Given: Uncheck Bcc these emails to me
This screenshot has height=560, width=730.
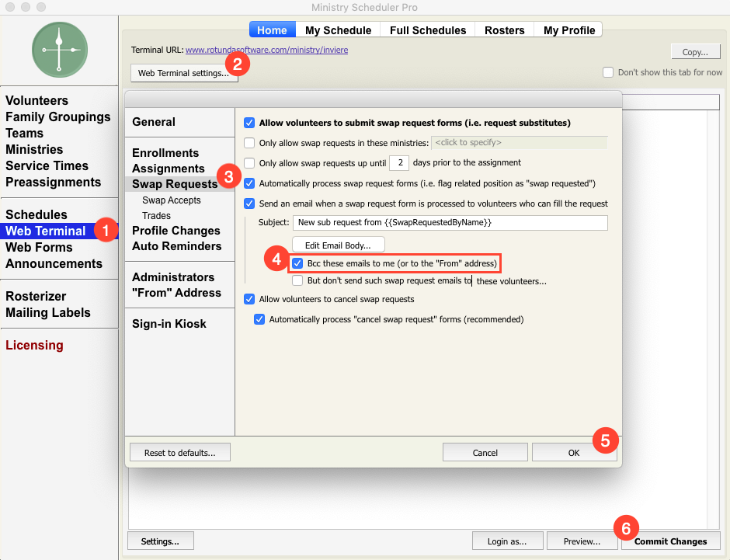Looking at the screenshot, I should pyautogui.click(x=297, y=263).
